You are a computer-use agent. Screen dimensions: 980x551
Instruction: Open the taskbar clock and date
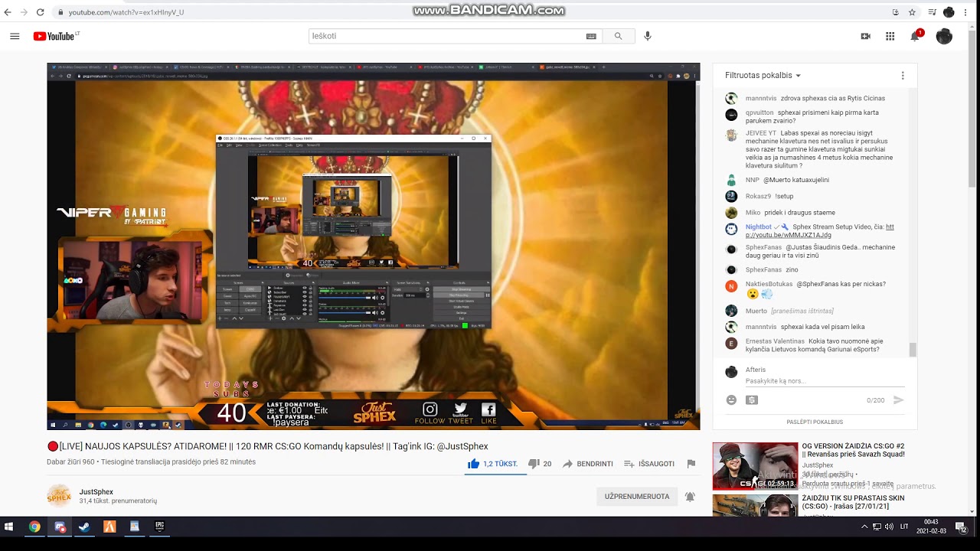pos(932,527)
